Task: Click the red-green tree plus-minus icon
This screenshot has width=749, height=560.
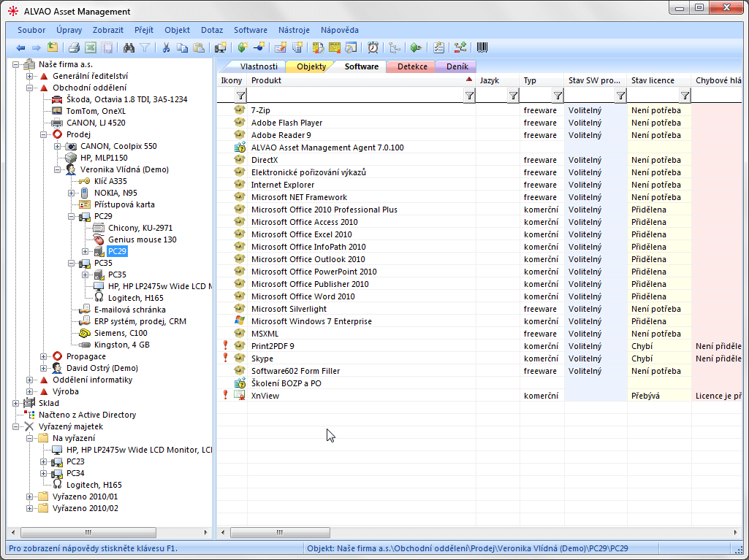Action: 460,47
